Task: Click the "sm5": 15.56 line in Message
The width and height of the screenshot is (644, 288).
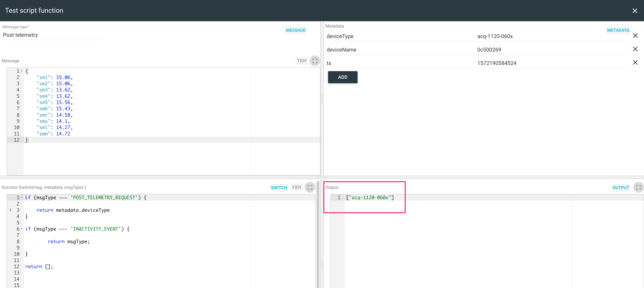Action: [x=55, y=103]
